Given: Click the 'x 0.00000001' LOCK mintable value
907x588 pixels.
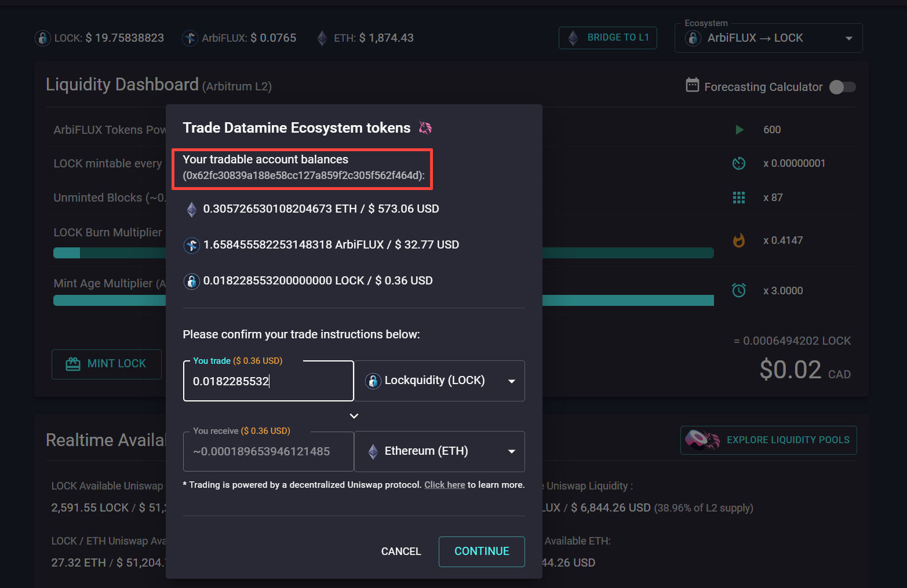Looking at the screenshot, I should 794,163.
